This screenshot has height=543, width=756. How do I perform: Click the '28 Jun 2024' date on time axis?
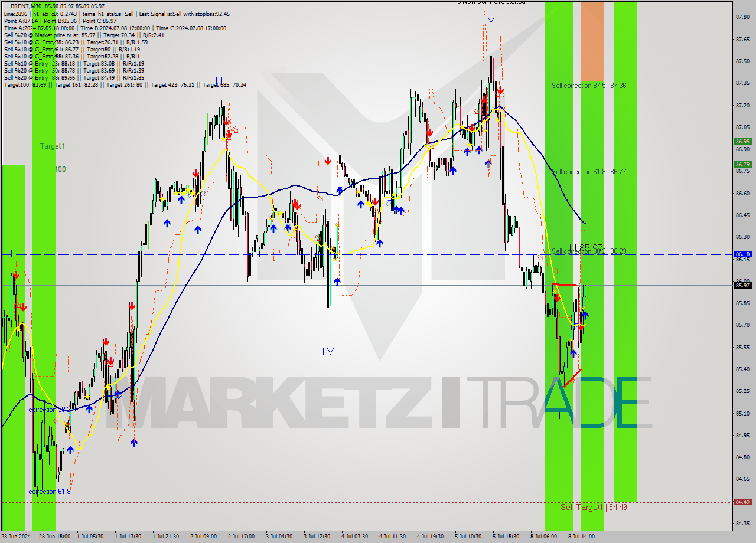(x=16, y=537)
